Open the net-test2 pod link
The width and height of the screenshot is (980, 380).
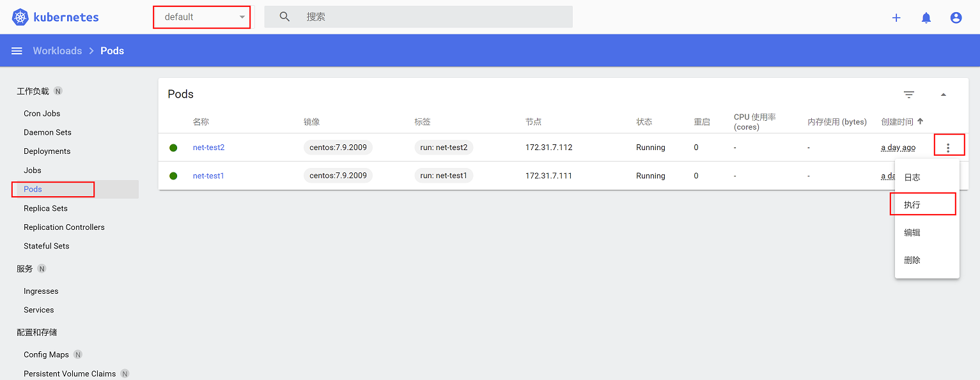(x=208, y=148)
